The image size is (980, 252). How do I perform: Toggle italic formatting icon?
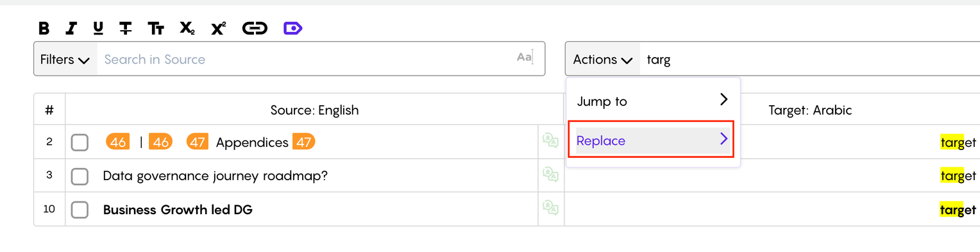(71, 28)
